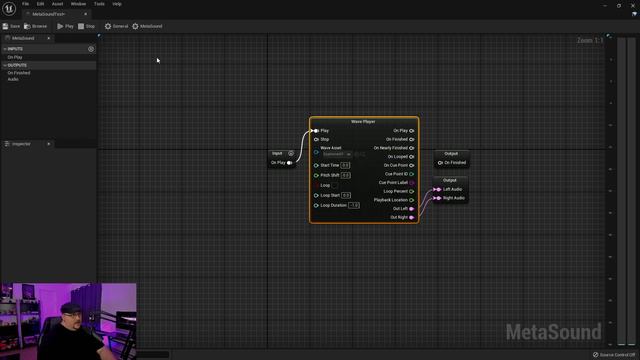Open the Wave Asset dropdown

coord(337,154)
